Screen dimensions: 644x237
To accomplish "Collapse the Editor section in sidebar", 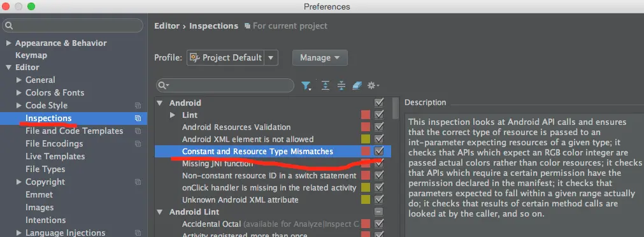I will (9, 68).
